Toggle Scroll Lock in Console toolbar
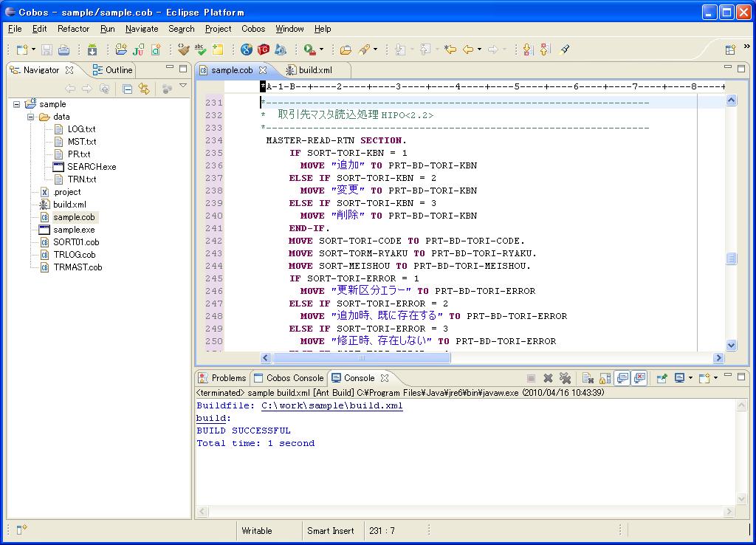756x545 pixels. tap(605, 378)
